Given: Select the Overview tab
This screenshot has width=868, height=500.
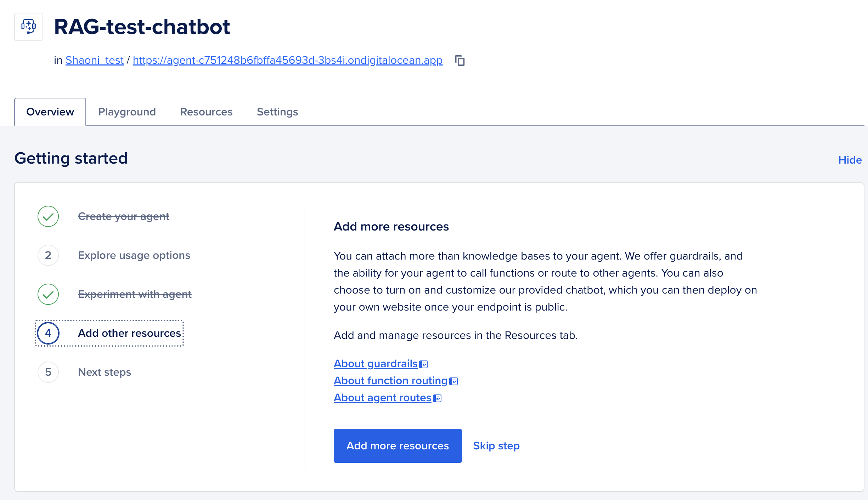Looking at the screenshot, I should click(50, 112).
